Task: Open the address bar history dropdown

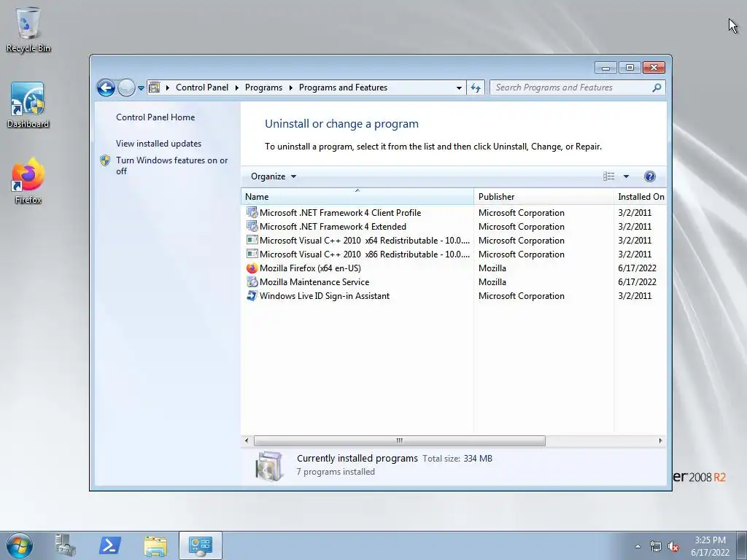Action: tap(459, 87)
